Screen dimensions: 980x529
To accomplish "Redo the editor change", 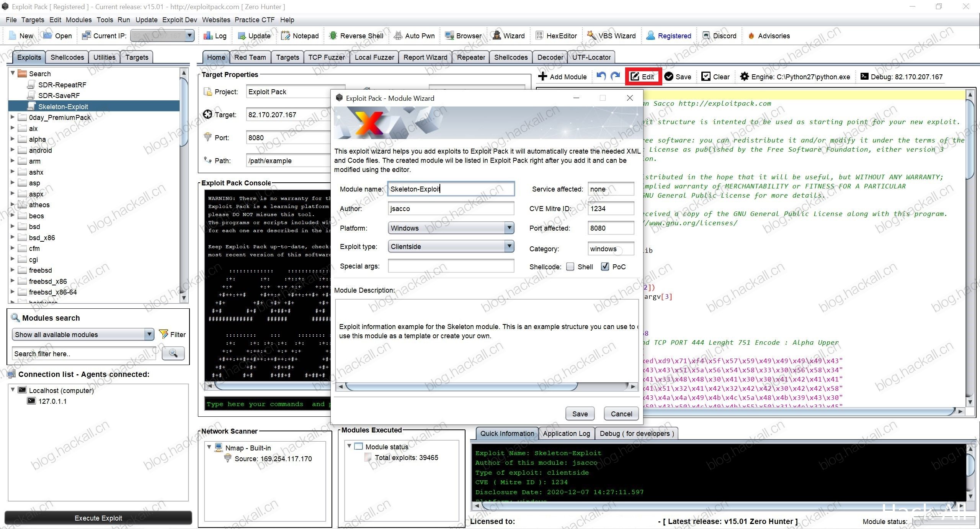I will click(615, 76).
